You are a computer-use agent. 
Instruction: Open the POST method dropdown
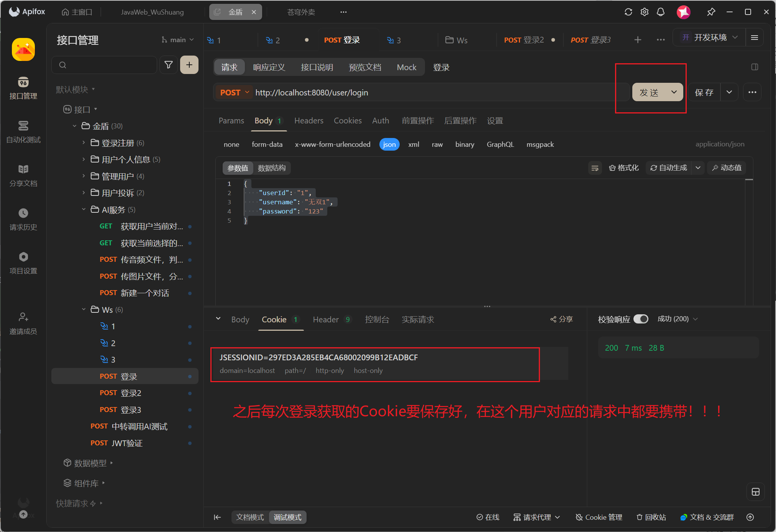click(235, 92)
